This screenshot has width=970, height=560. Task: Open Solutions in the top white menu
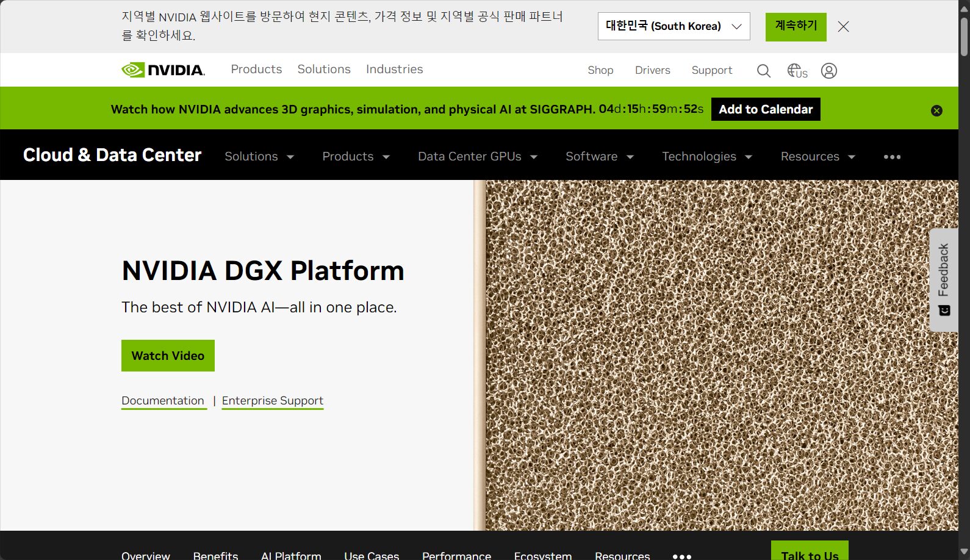(324, 70)
